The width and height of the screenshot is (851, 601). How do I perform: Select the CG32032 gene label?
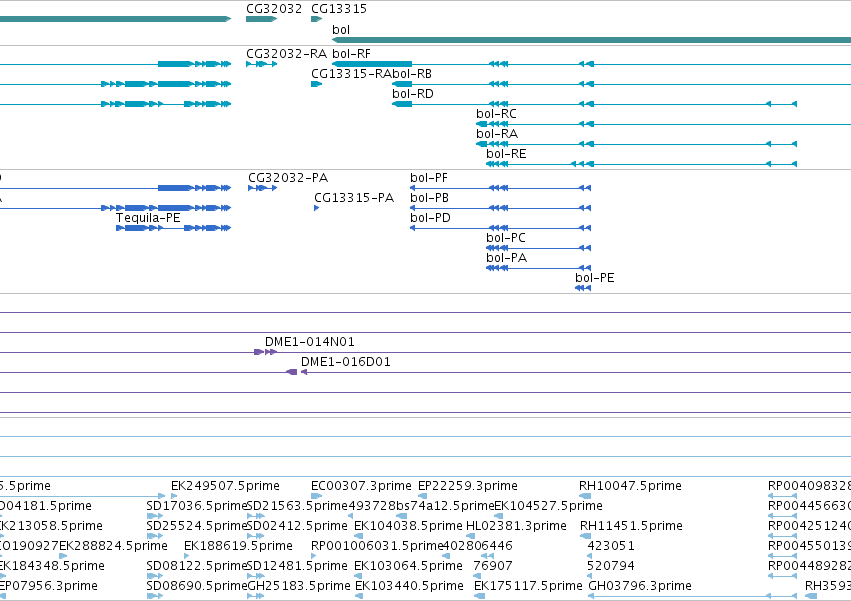click(274, 9)
